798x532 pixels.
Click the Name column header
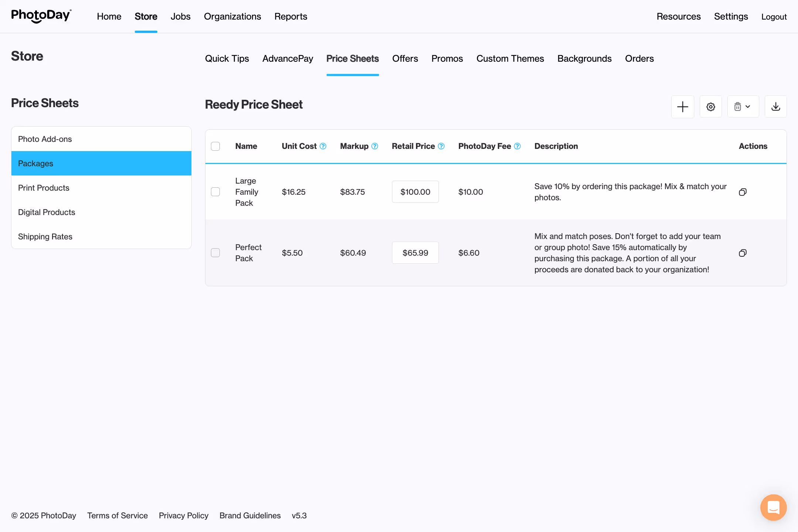click(x=246, y=146)
